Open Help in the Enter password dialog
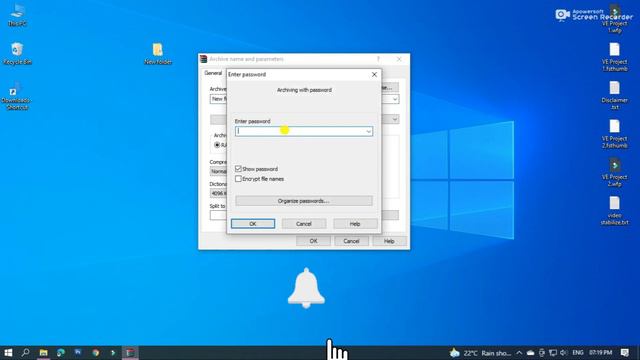Viewport: 640px width, 360px height. point(355,224)
